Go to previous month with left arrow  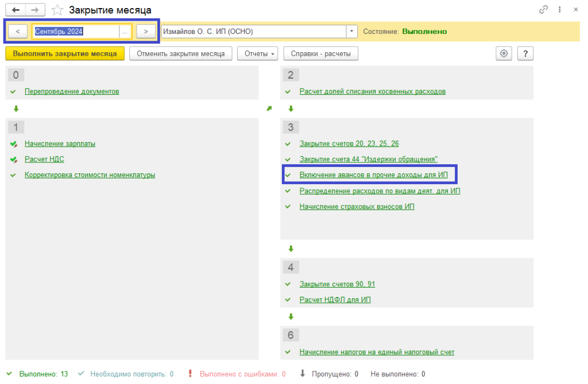(x=18, y=32)
